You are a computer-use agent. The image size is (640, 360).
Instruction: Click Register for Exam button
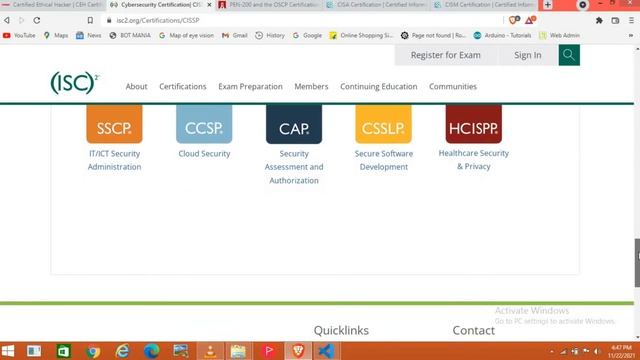(x=446, y=55)
